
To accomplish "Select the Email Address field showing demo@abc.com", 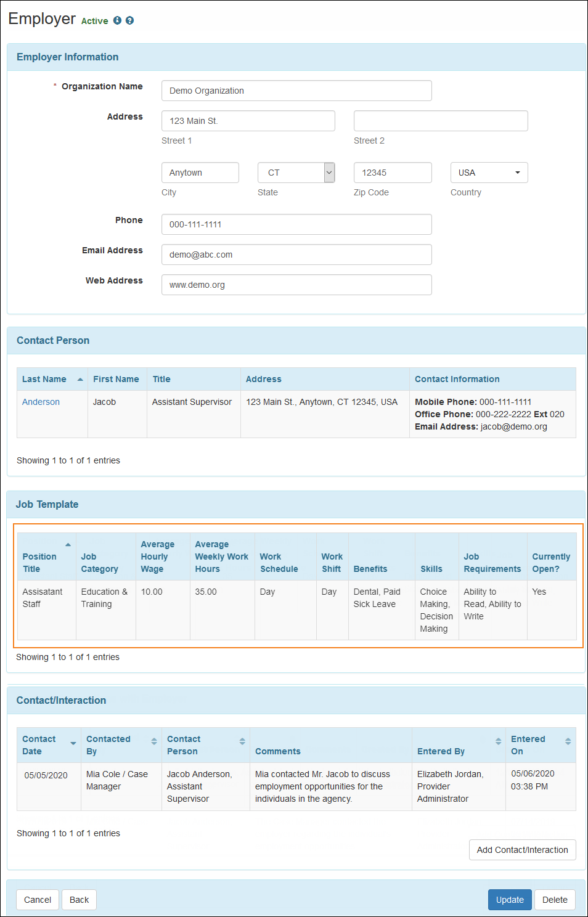I will point(296,255).
